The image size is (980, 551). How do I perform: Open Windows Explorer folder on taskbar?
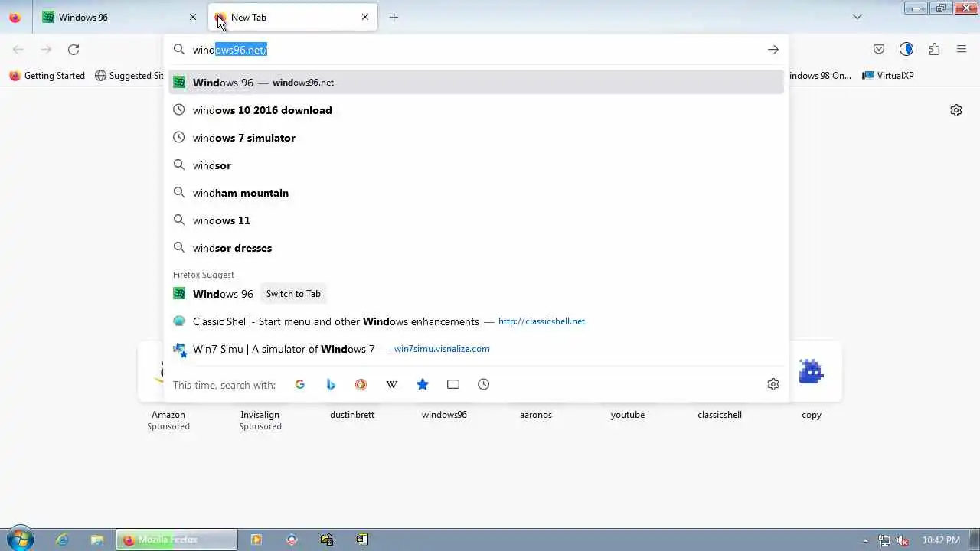click(97, 540)
